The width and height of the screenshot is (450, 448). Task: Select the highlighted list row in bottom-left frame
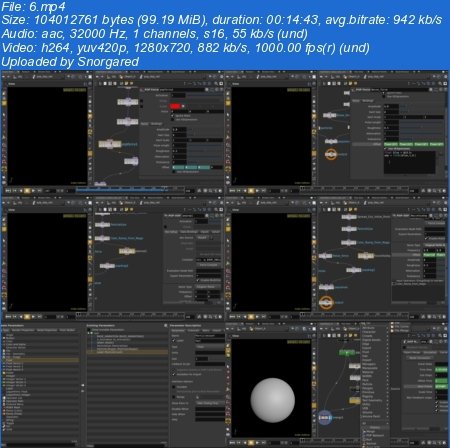coord(40,360)
